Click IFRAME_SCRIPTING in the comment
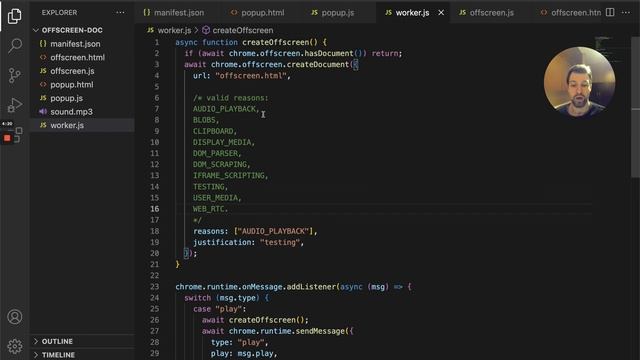Image resolution: width=640 pixels, height=360 pixels. click(x=229, y=176)
